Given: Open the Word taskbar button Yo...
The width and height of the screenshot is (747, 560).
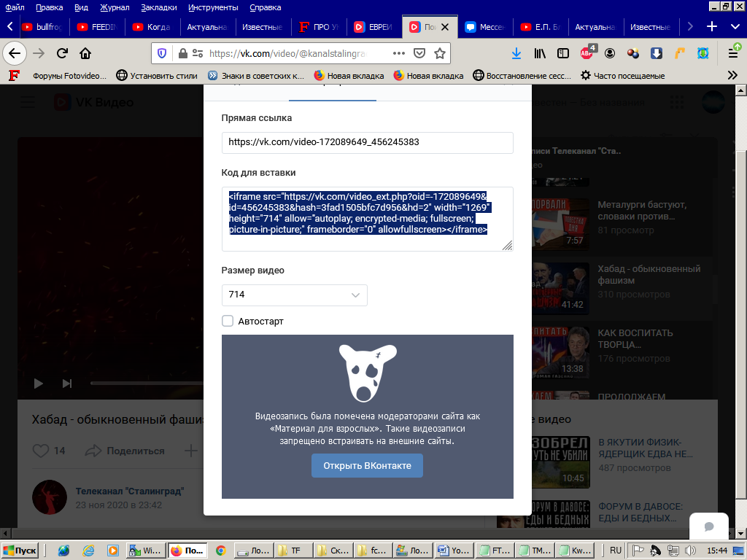Looking at the screenshot, I should 455,551.
